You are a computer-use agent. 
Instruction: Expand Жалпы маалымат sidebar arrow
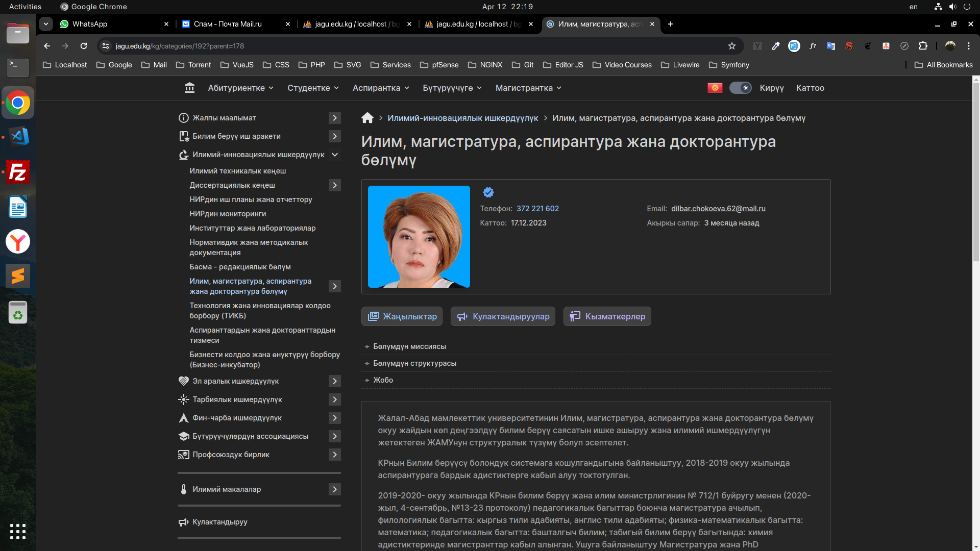click(x=334, y=118)
